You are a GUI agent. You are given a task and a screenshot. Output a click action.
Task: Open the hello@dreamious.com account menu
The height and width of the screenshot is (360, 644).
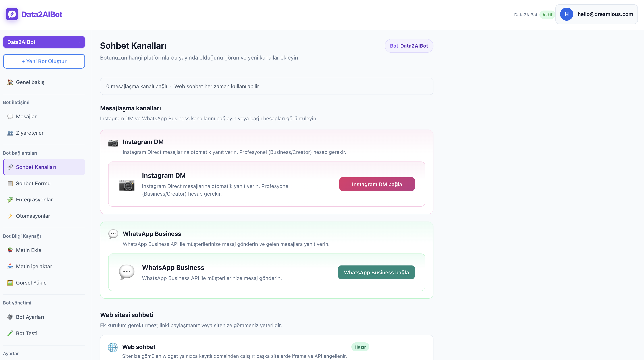pyautogui.click(x=597, y=14)
